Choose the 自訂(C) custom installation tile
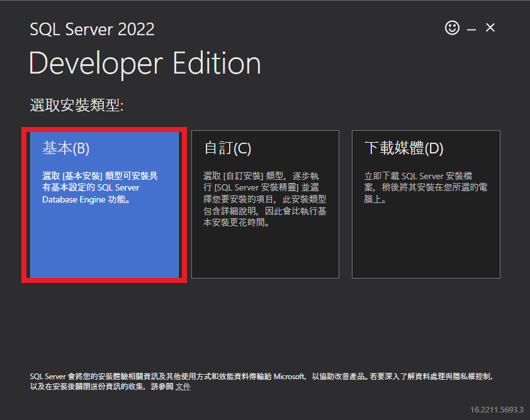The width and height of the screenshot is (530, 420). [x=265, y=204]
